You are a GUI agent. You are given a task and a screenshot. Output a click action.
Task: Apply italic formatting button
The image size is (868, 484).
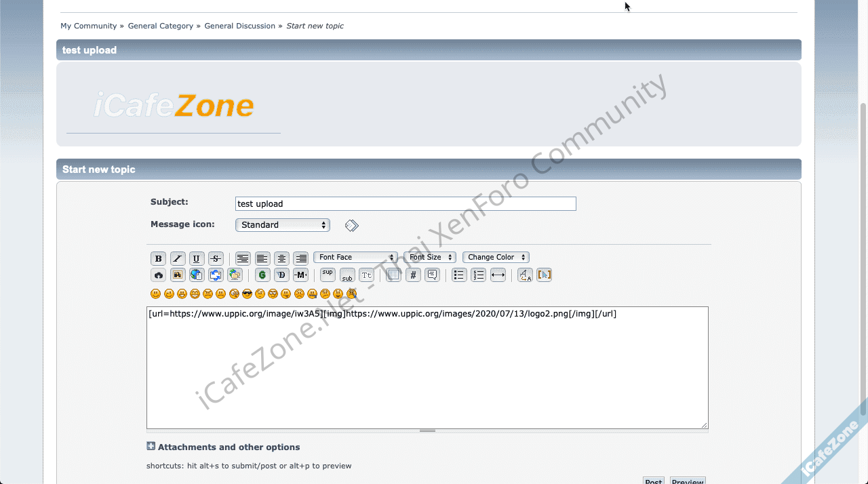click(178, 258)
